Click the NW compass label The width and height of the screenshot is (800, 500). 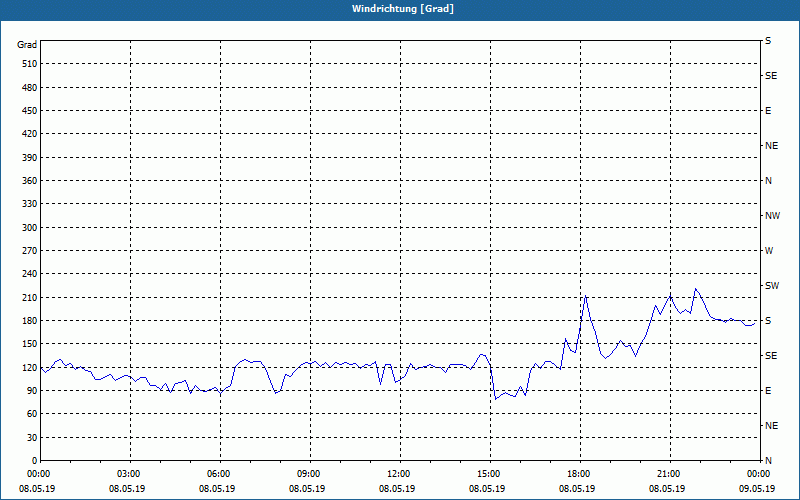[x=772, y=216]
